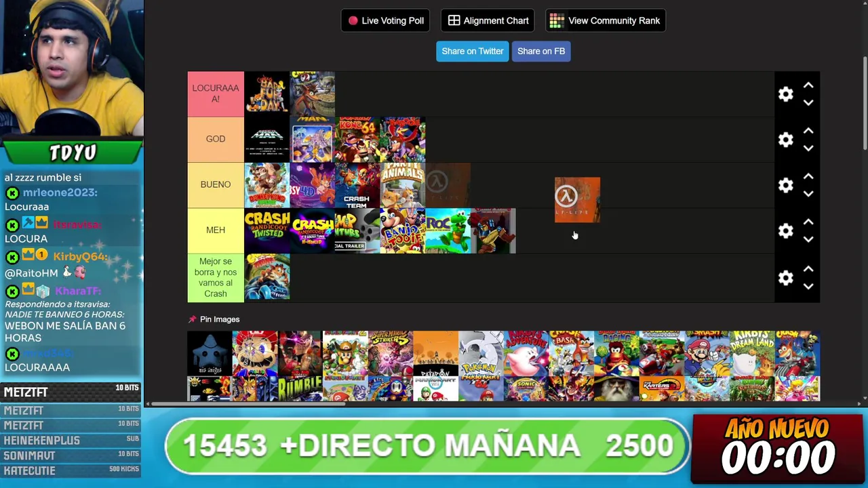Select the Crash image in the bottom green tier
Screen dimensions: 868x488
267,277
